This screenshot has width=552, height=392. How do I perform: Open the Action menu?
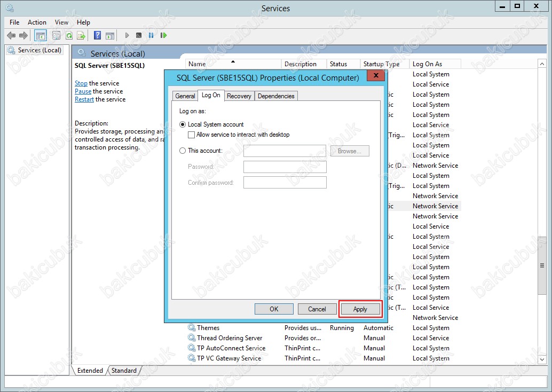[x=37, y=22]
